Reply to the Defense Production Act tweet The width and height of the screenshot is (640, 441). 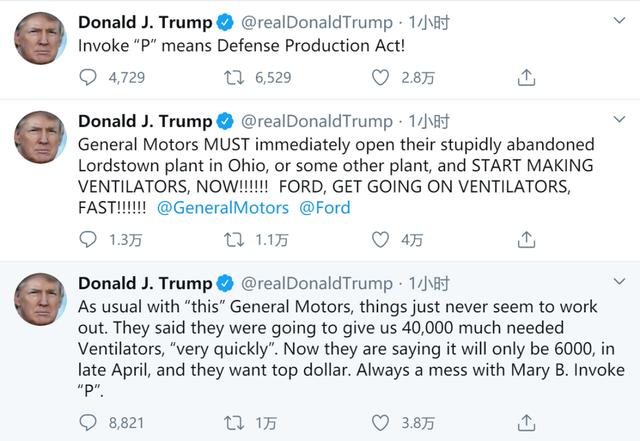88,77
